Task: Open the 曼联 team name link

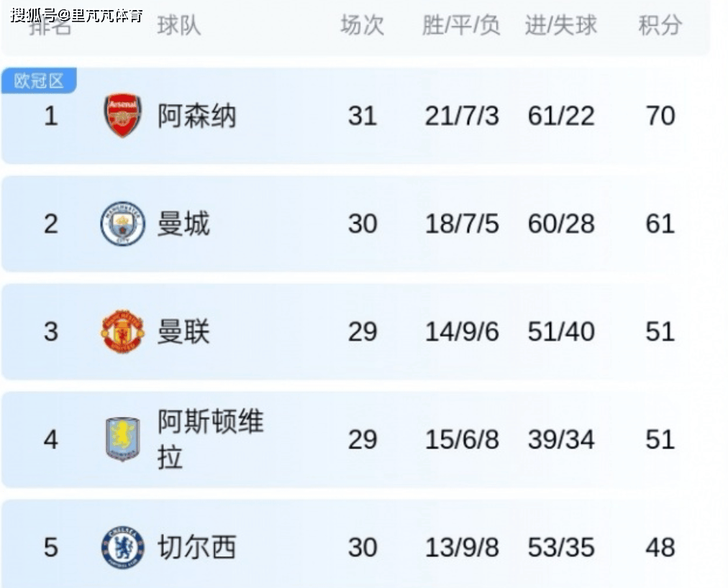Action: point(183,331)
